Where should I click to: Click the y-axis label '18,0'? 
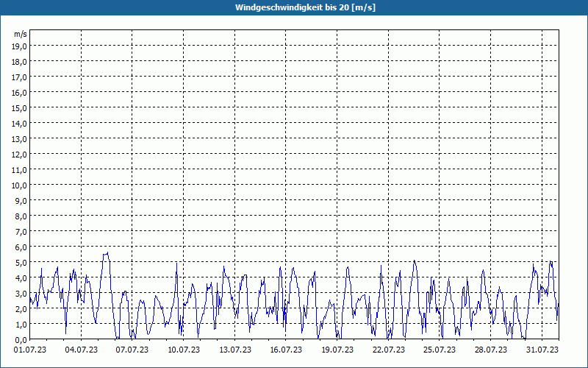tap(20, 61)
